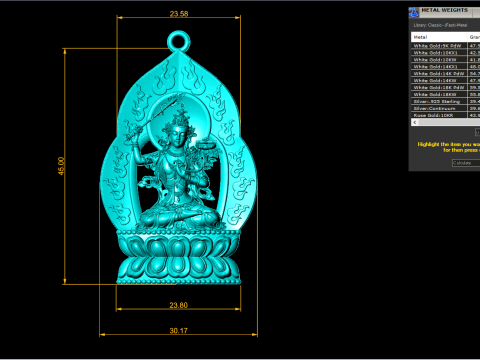The height and width of the screenshot is (360, 480).
Task: Select the White Gold:18KW row
Action: pos(445,94)
